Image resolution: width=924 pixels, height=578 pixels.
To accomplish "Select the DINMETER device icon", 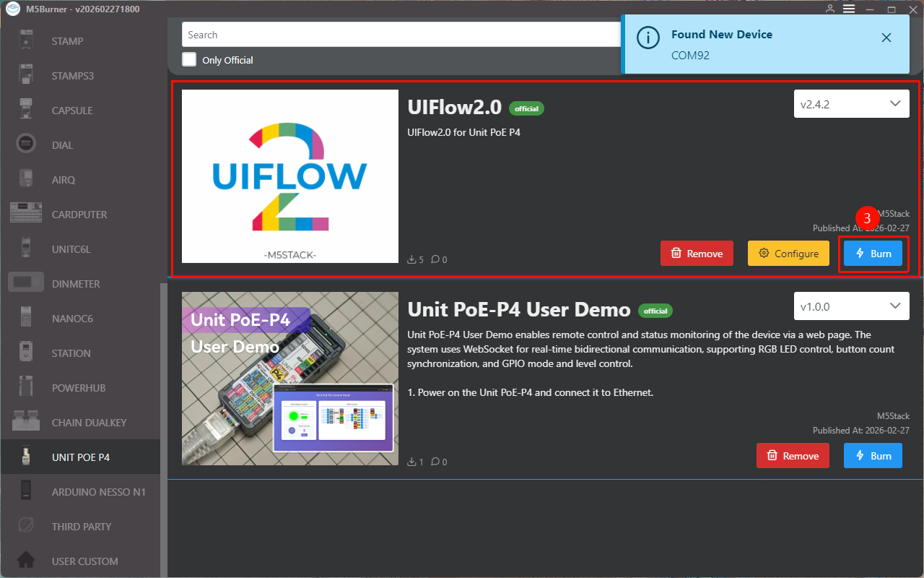I will pos(26,283).
